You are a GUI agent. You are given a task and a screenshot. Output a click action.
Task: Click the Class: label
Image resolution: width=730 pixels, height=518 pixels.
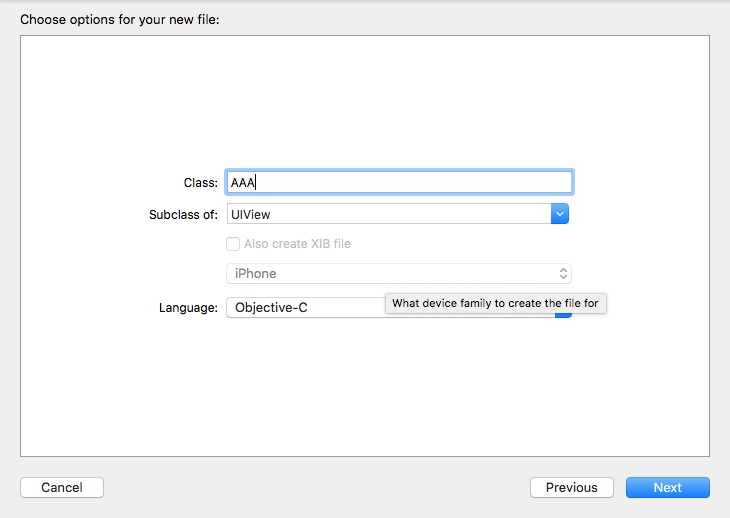[x=201, y=182]
